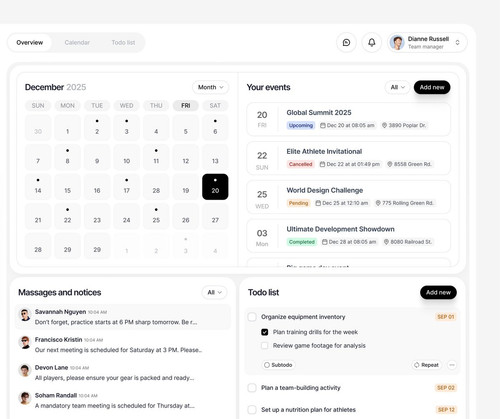The image size is (500, 419).
Task: Open the Month view dropdown
Action: [x=210, y=87]
